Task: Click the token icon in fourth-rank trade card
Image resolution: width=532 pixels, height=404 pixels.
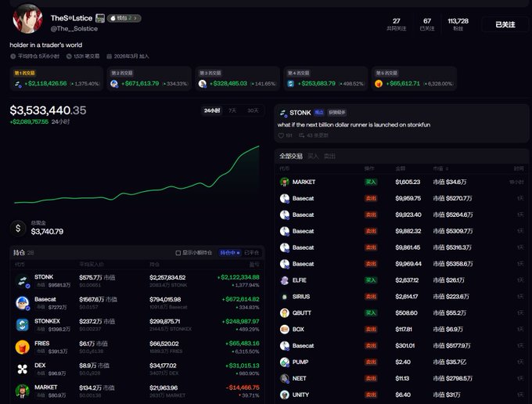Action: pyautogui.click(x=290, y=84)
